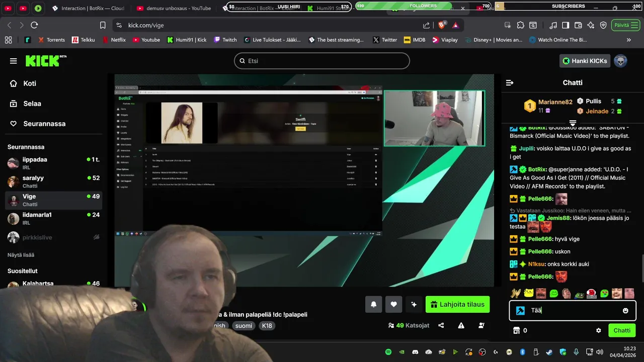
Task: Collapse the chat panel with arrow icon
Action: pos(510,82)
